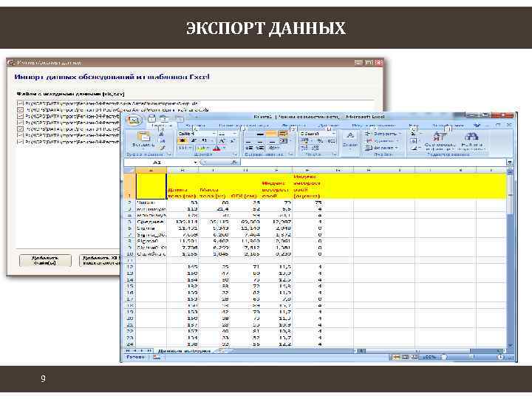Open Fill Color yellow swatch

[x=201, y=149]
